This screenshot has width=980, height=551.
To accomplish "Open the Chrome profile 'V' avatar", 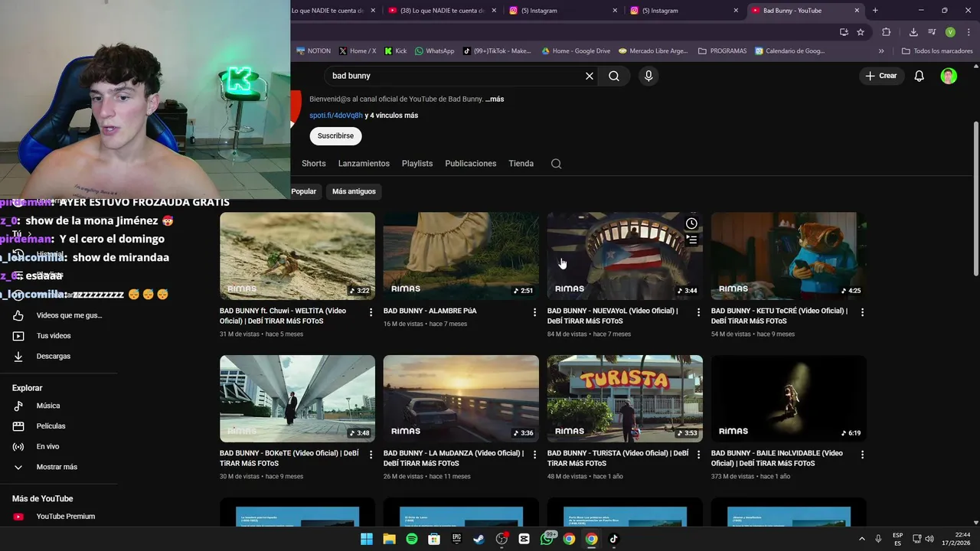I will click(x=950, y=32).
